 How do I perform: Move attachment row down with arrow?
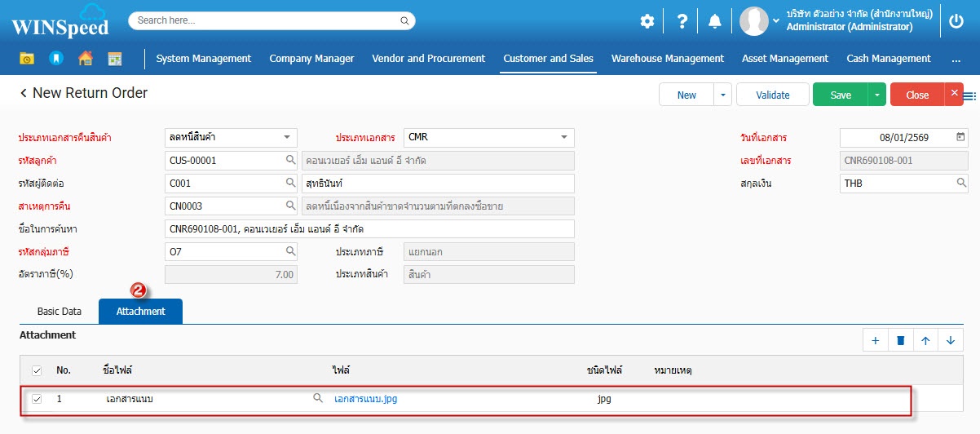(x=951, y=341)
